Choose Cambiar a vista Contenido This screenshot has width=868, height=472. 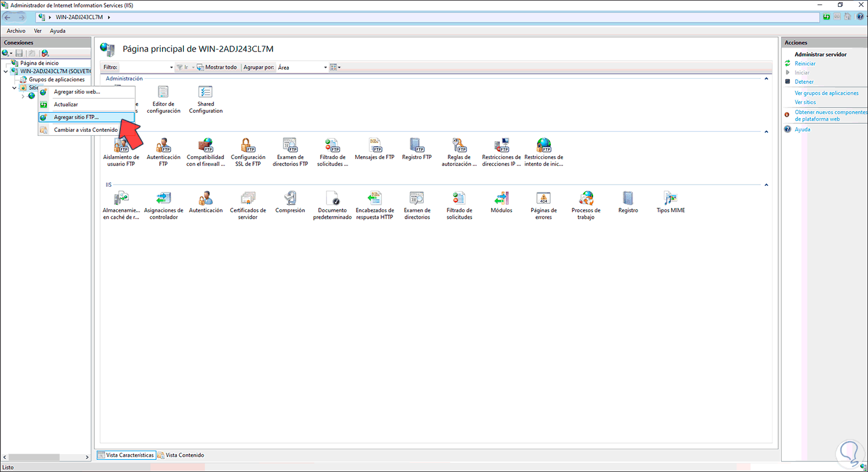coord(86,130)
